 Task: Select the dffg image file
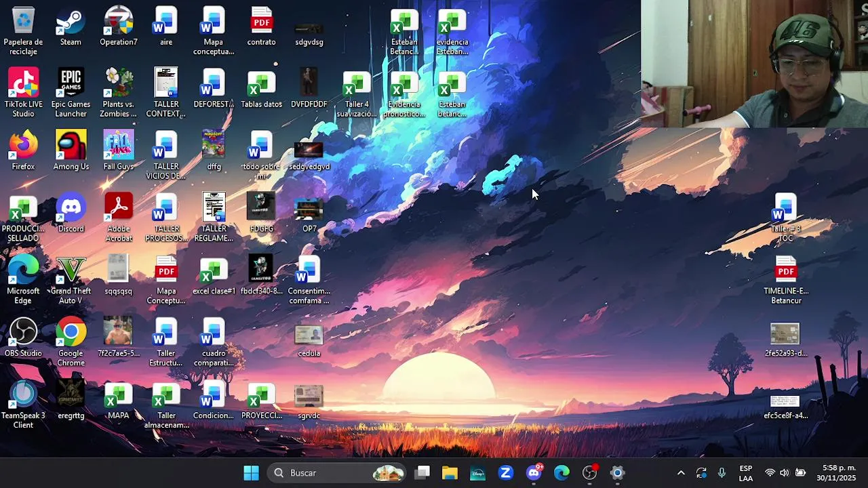click(x=214, y=150)
